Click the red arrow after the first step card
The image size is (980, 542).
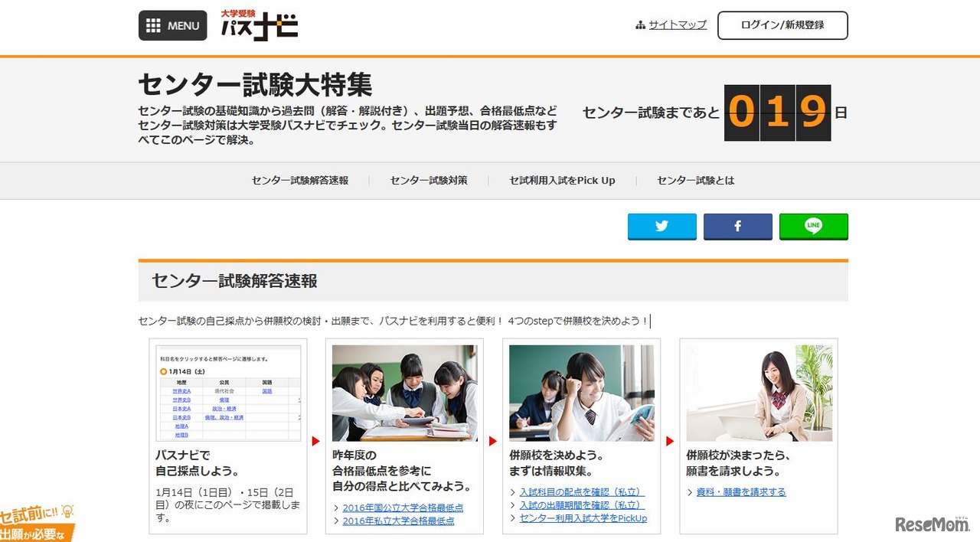tap(315, 440)
